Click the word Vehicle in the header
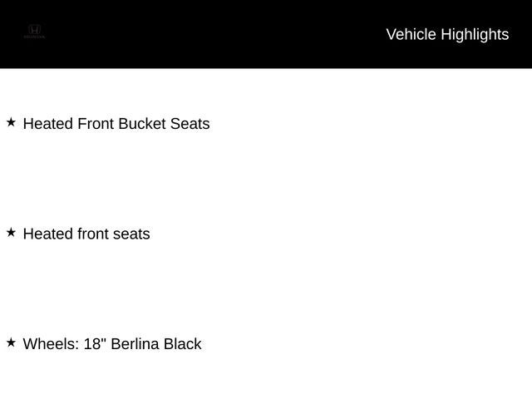 point(411,35)
